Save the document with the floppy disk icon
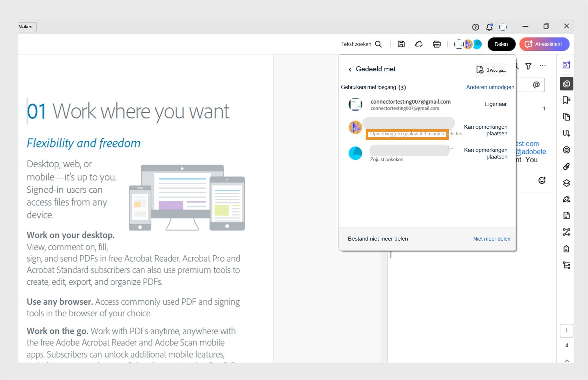588x380 pixels. pyautogui.click(x=401, y=44)
